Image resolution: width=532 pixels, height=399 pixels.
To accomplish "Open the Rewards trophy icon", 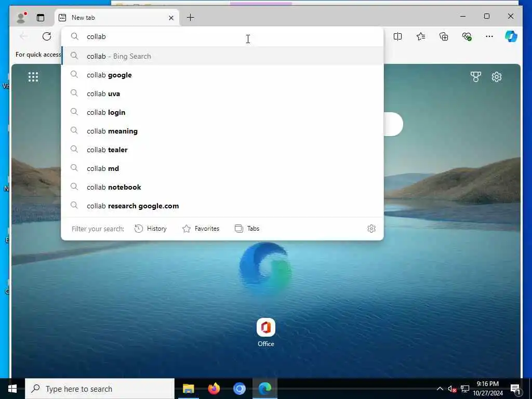I will (x=476, y=77).
